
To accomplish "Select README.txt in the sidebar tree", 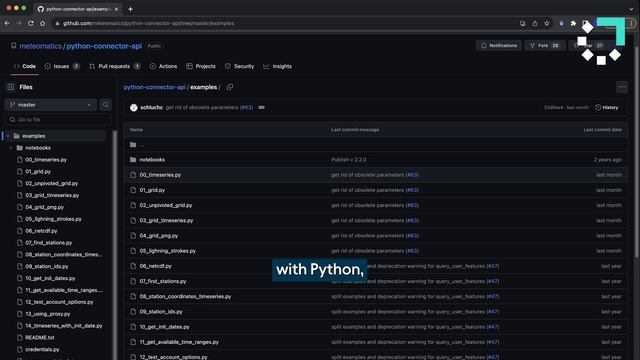I will pos(40,338).
